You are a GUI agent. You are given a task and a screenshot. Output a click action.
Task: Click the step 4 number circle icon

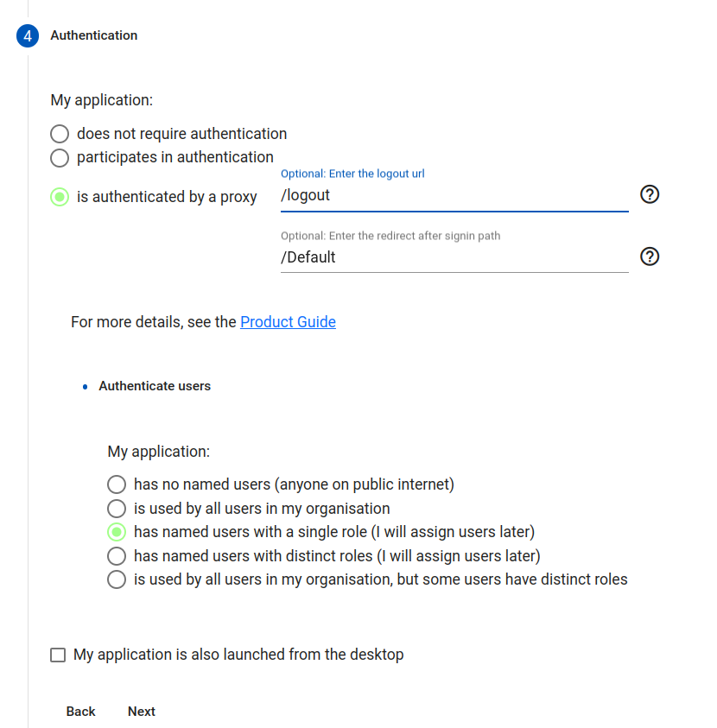click(x=28, y=36)
